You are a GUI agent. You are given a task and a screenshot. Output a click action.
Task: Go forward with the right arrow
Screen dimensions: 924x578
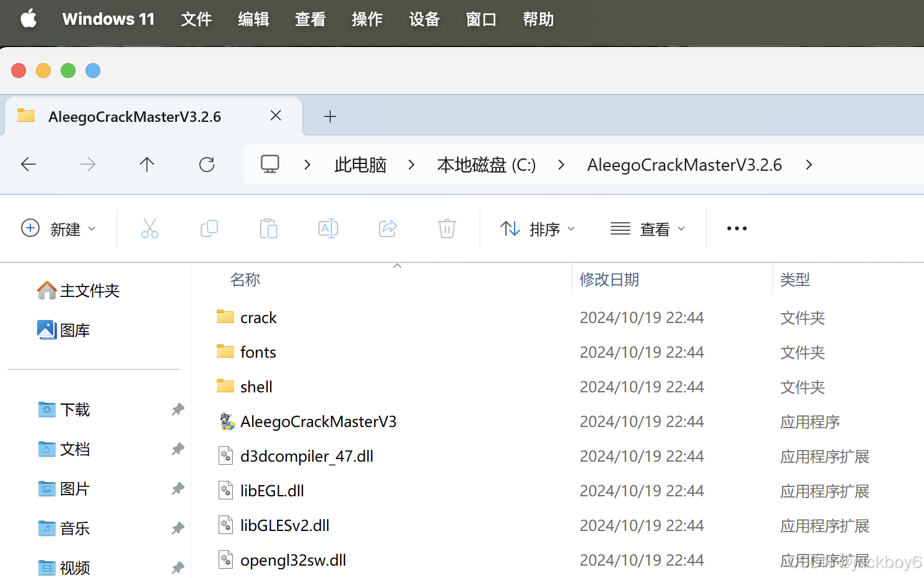pos(88,164)
